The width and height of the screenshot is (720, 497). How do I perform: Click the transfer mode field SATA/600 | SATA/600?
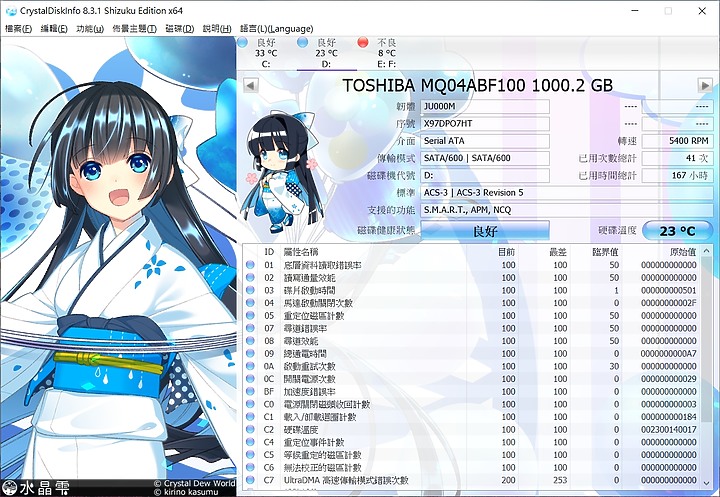click(x=485, y=158)
